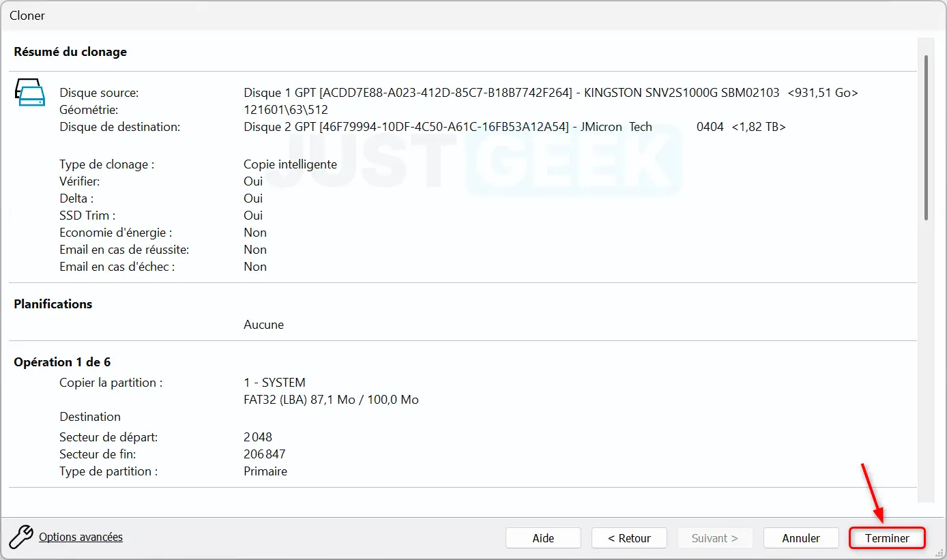
Task: Select the Oui value next to Vérifier
Action: (253, 181)
